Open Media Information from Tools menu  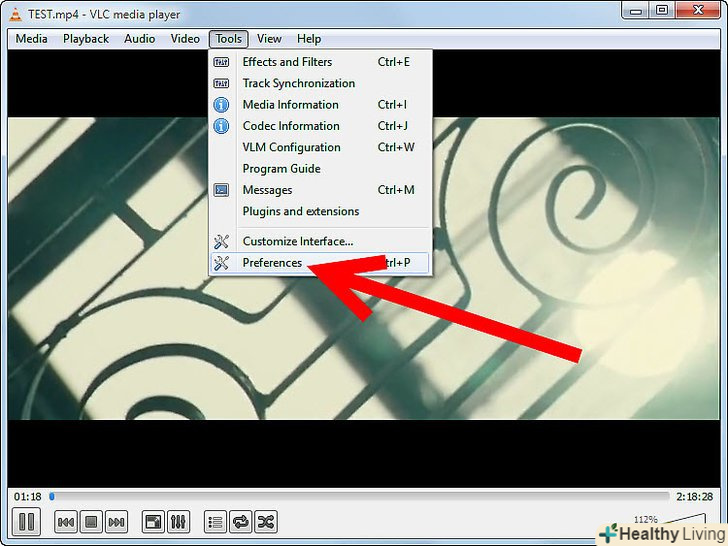point(320,104)
